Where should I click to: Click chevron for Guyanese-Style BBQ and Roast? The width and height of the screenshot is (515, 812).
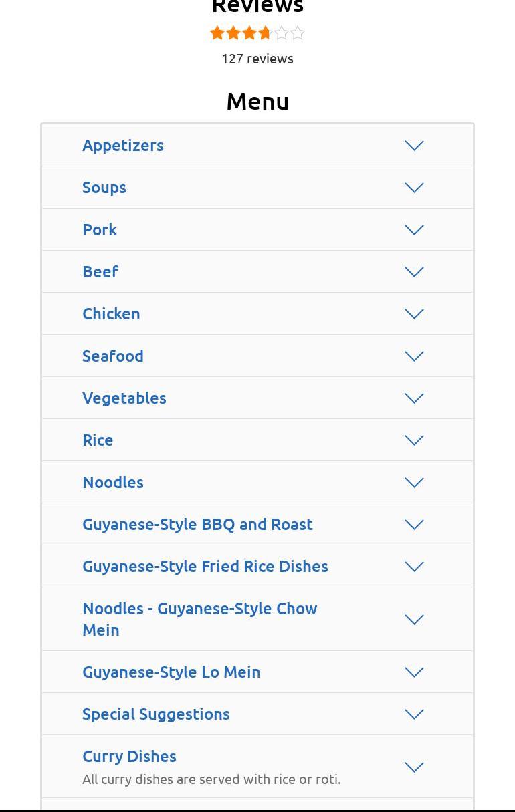click(414, 525)
